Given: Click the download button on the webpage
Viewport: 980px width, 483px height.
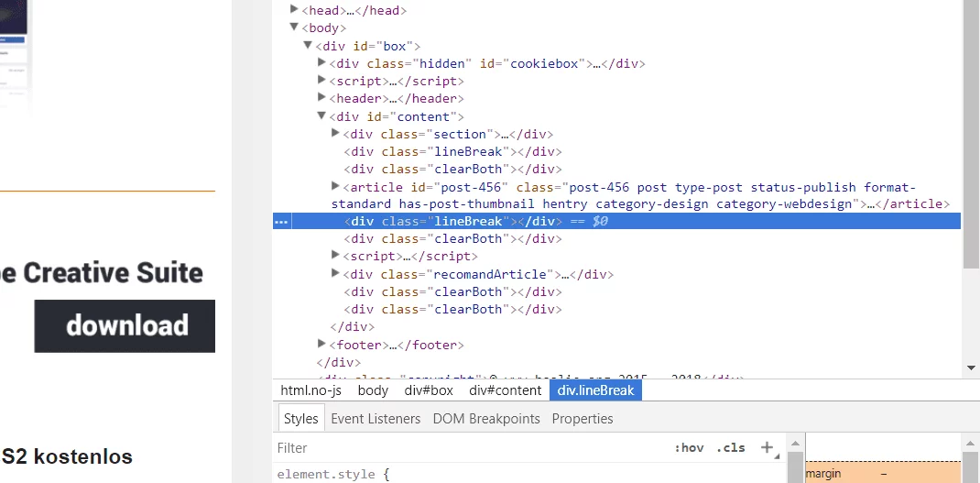Looking at the screenshot, I should click(125, 326).
